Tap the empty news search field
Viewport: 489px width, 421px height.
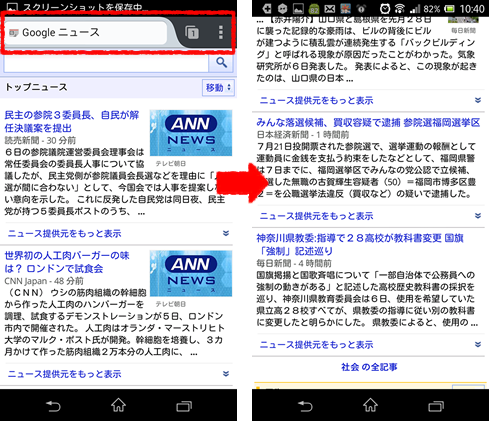click(106, 63)
